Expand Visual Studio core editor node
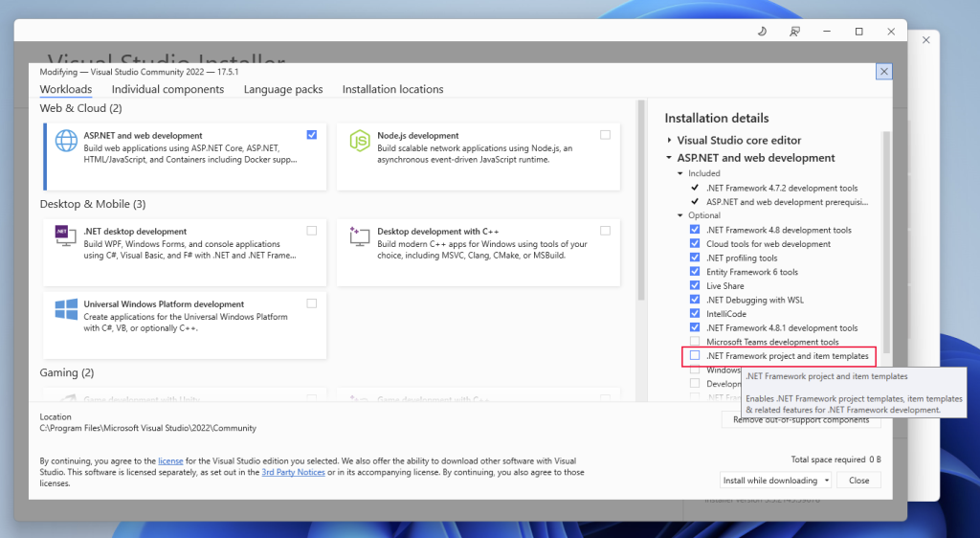 669,140
